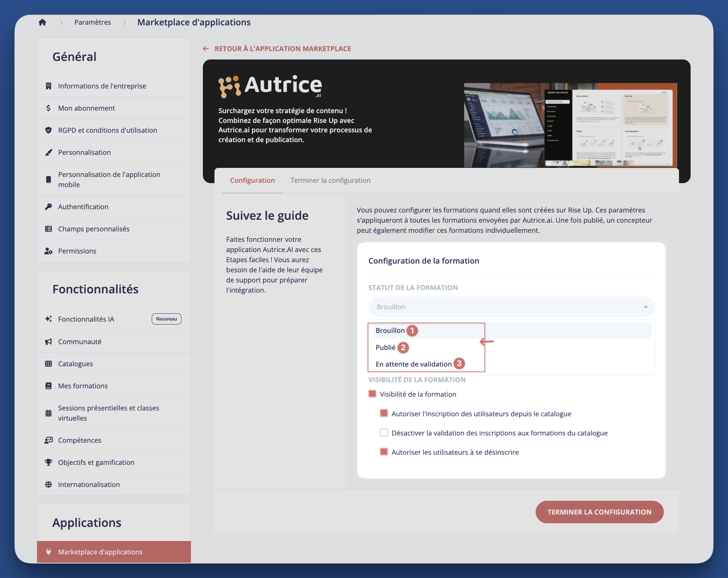This screenshot has height=578, width=728.
Task: Uncheck Autoriser les utilisateurs à se désinscrire
Action: 384,452
